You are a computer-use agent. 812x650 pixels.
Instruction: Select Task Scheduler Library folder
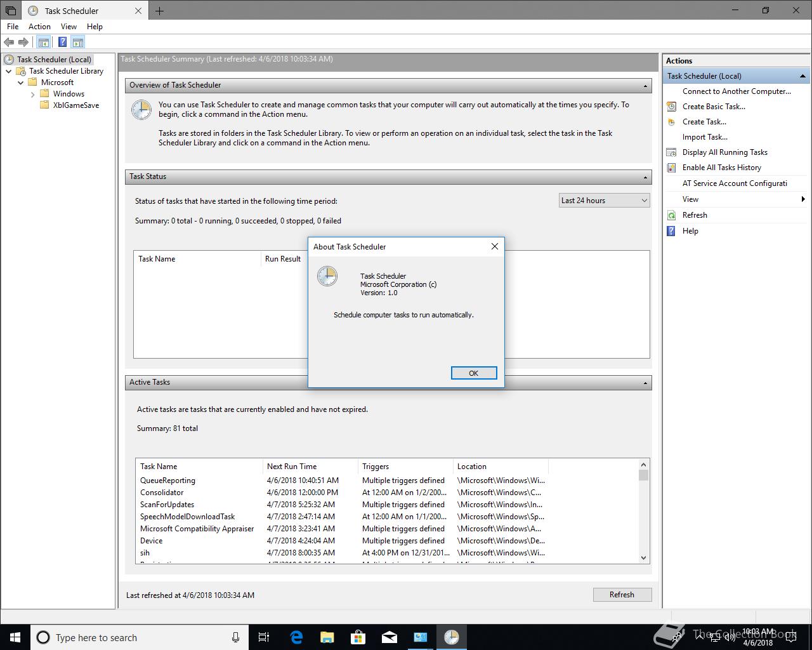pyautogui.click(x=66, y=71)
